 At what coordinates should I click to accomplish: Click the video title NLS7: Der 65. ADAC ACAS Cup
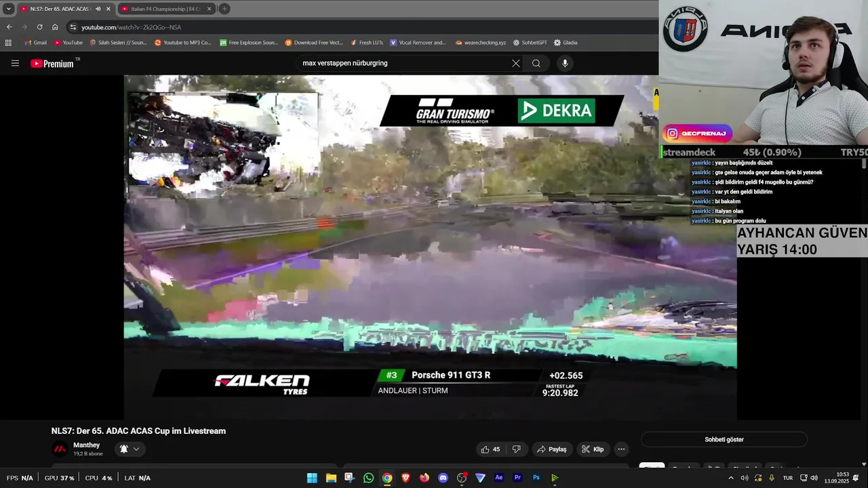coord(138,431)
